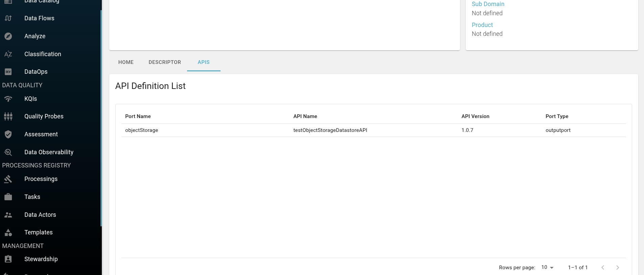The image size is (644, 275).
Task: Select testObjectStorageDatastoreAPI cell
Action: [x=330, y=130]
